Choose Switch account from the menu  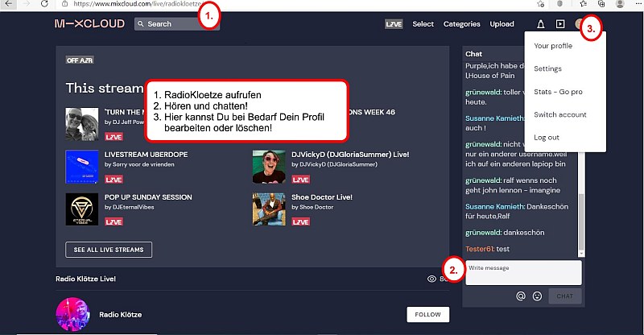(560, 114)
